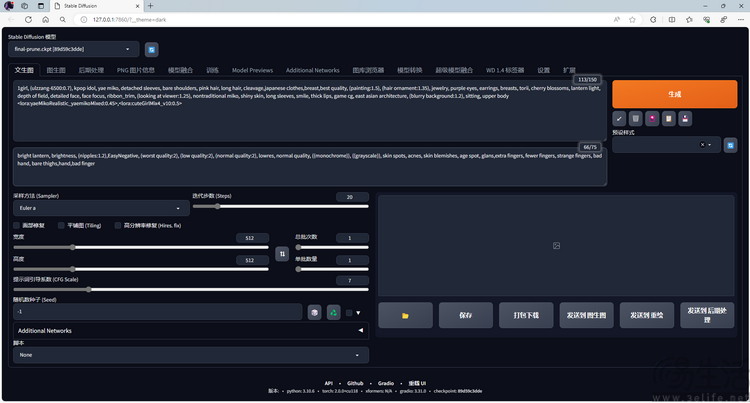
Task: Click the width slider handle
Action: 73,247
